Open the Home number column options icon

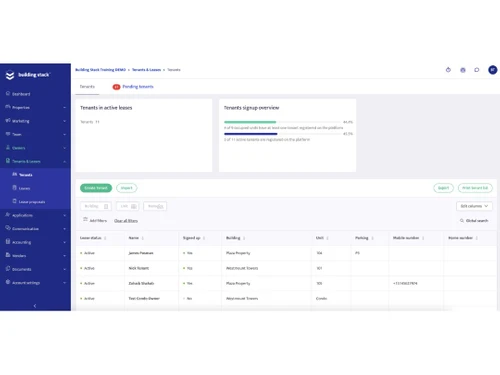click(x=477, y=238)
